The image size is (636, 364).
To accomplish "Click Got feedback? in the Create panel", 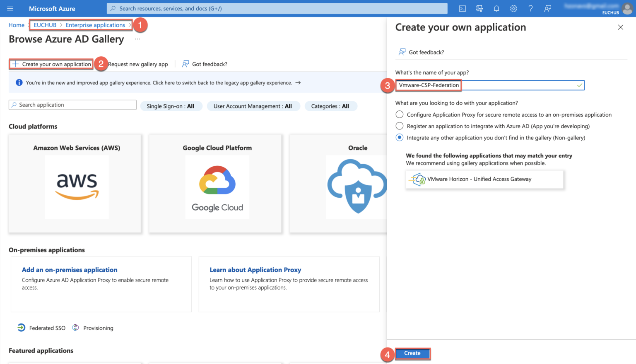I will (426, 52).
